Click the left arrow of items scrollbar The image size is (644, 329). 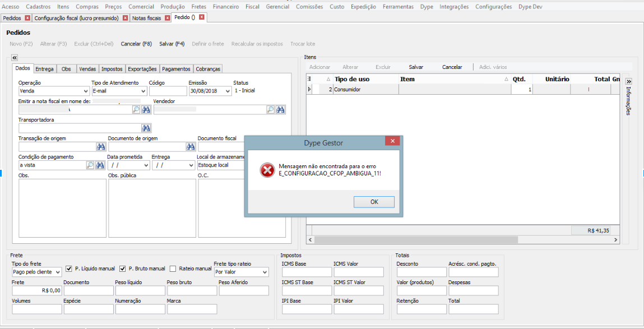tap(311, 239)
